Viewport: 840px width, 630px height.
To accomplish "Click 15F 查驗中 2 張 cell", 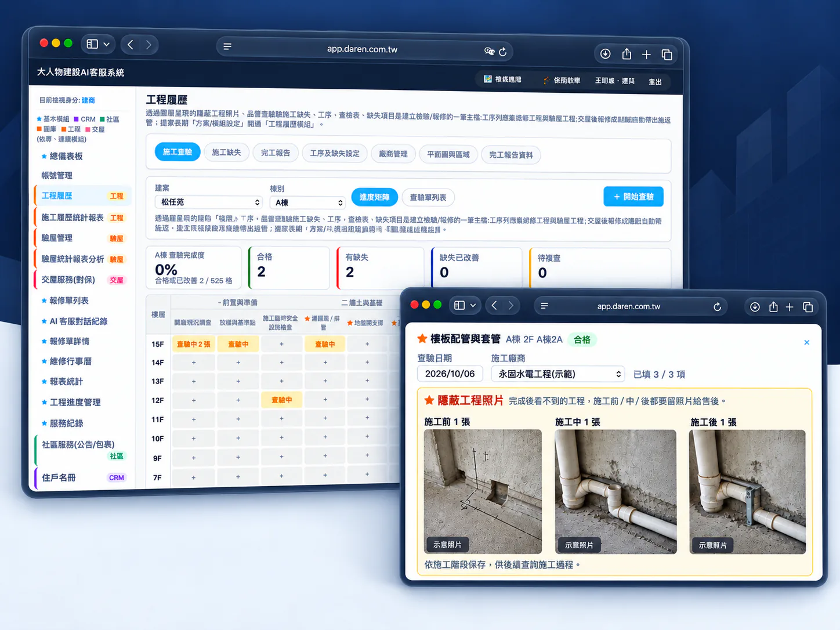I will click(x=194, y=344).
